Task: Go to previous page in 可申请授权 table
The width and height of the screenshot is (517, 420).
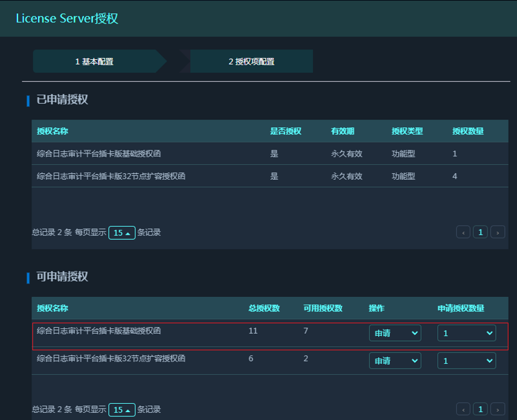Action: point(463,410)
